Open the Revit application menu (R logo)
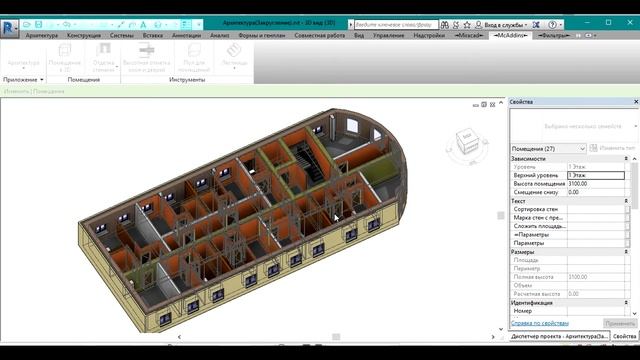The height and width of the screenshot is (360, 640). (9, 28)
